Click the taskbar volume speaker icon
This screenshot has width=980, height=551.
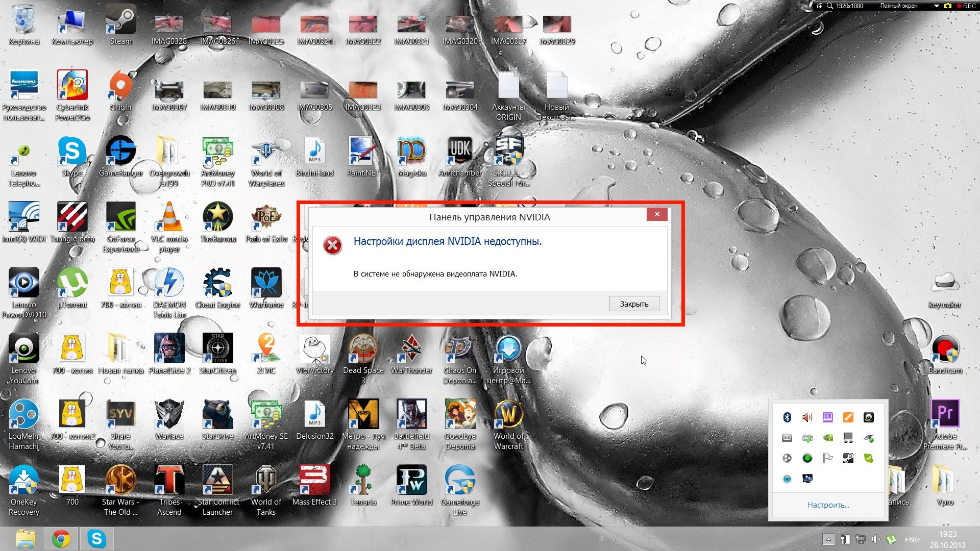876,540
